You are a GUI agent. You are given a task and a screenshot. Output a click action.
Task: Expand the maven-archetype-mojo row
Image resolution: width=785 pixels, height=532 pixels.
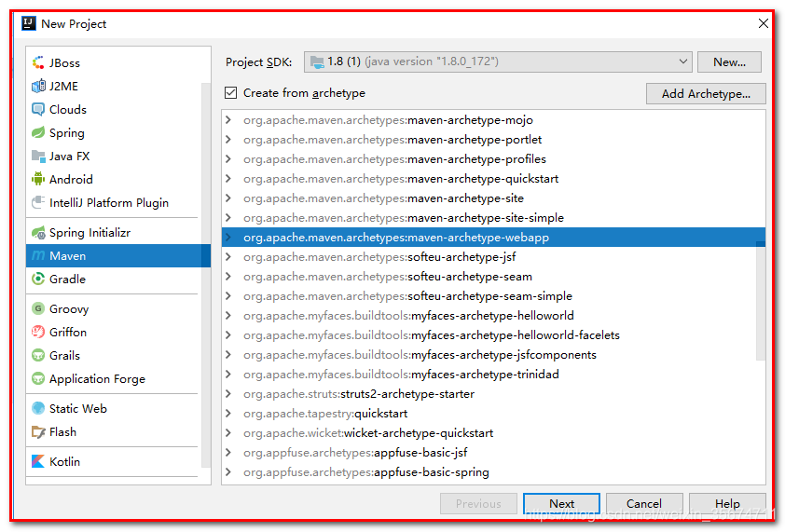click(x=228, y=120)
